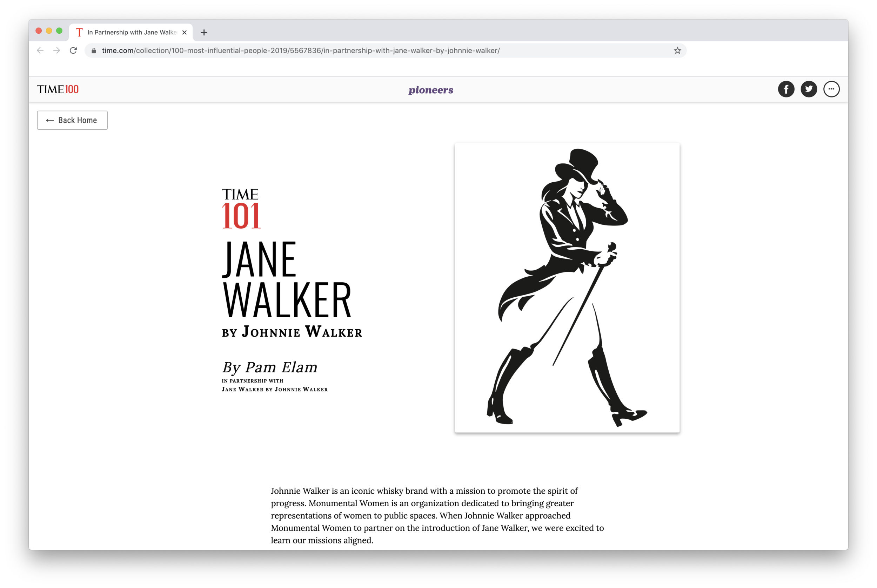Go forward to the next page
The image size is (877, 588).
click(56, 50)
